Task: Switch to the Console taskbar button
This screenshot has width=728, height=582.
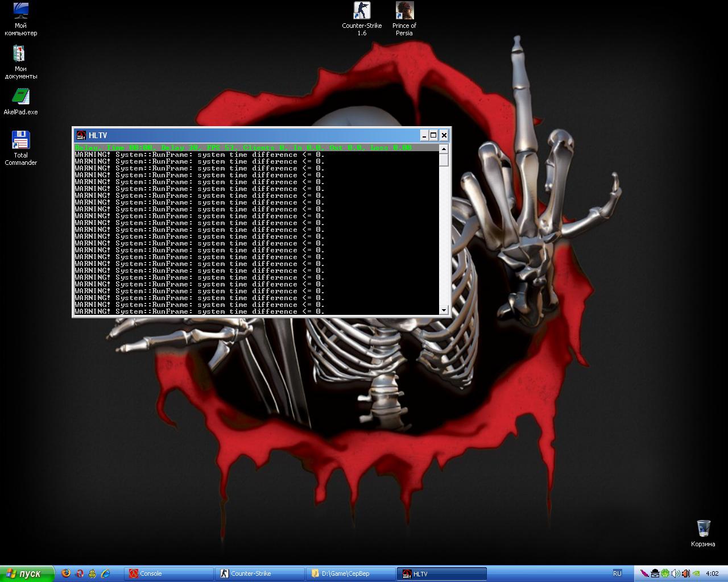Action: pyautogui.click(x=169, y=573)
